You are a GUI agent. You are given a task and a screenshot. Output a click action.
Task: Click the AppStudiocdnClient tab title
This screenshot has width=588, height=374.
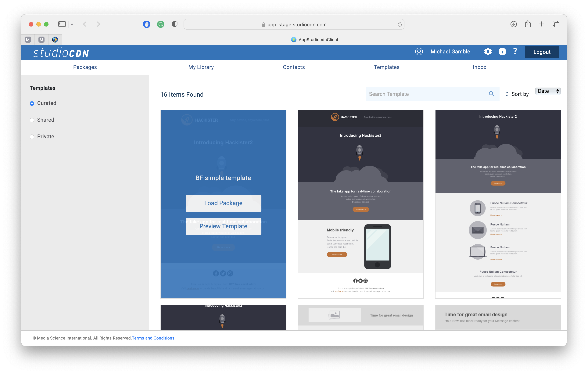click(318, 40)
